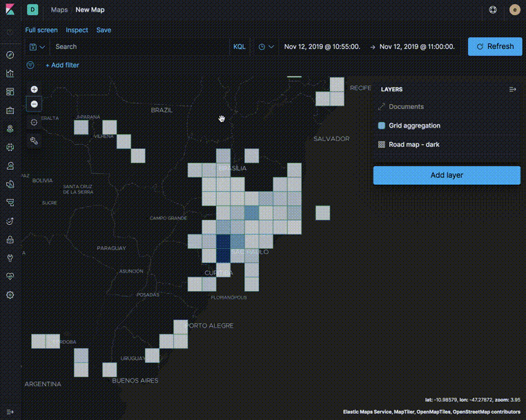526x420 pixels.
Task: Open the saved queries dropdown
Action: tap(37, 47)
